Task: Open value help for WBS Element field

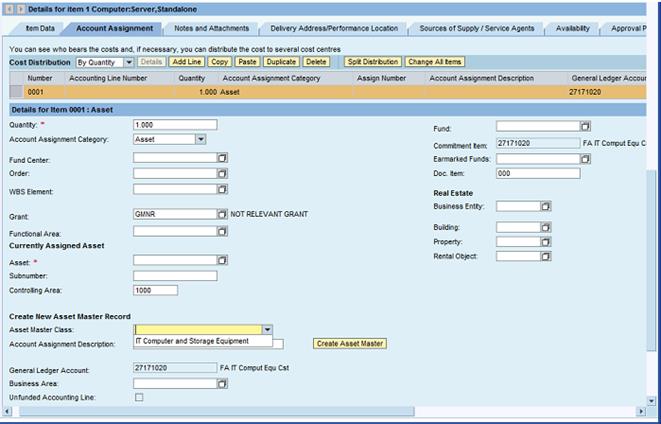Action: point(222,190)
